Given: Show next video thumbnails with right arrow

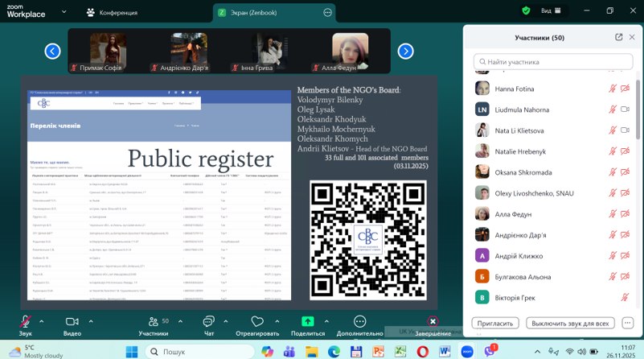Looking at the screenshot, I should 406,52.
